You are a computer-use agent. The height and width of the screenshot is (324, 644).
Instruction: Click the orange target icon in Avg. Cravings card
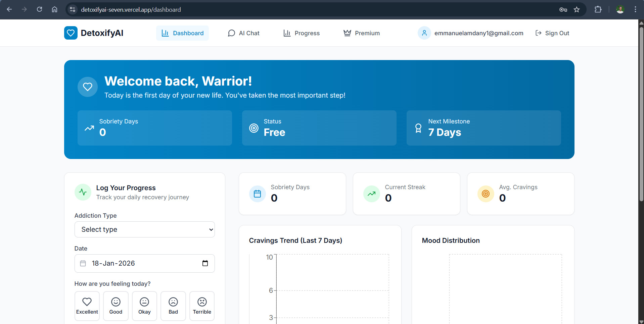486,194
